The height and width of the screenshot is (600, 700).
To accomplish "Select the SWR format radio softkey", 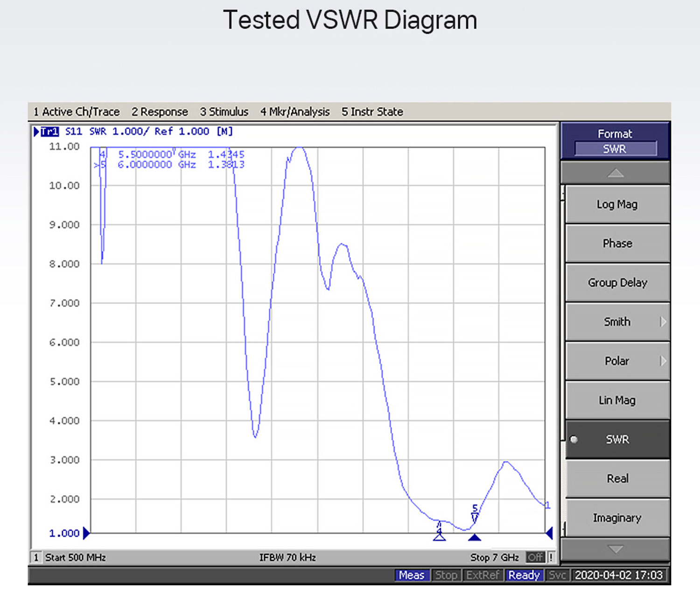I will (617, 440).
